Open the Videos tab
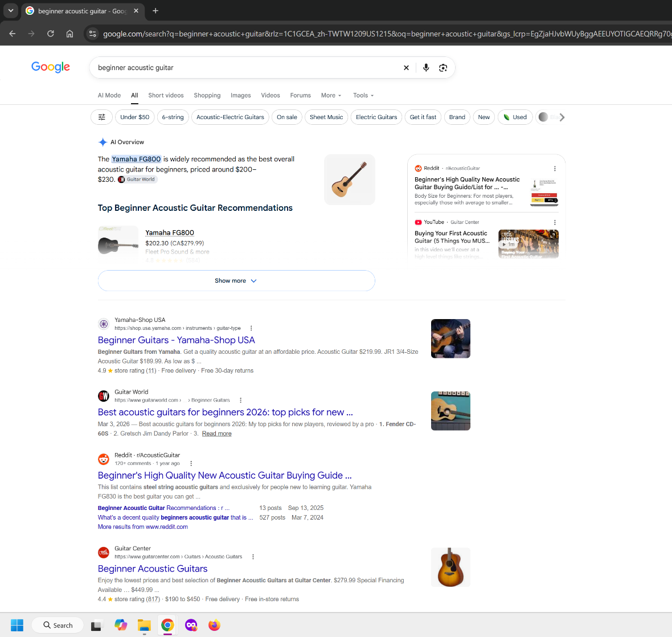This screenshot has height=637, width=672. point(271,95)
